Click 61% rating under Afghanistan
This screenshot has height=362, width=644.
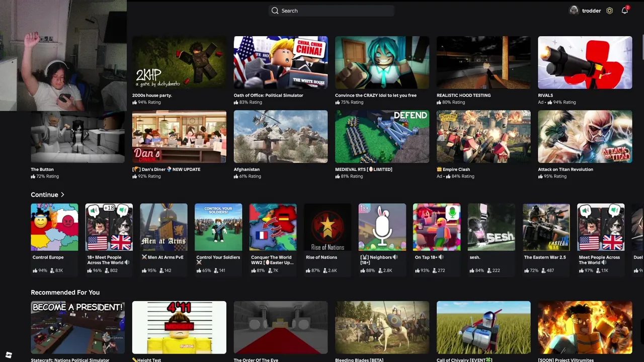tap(248, 176)
